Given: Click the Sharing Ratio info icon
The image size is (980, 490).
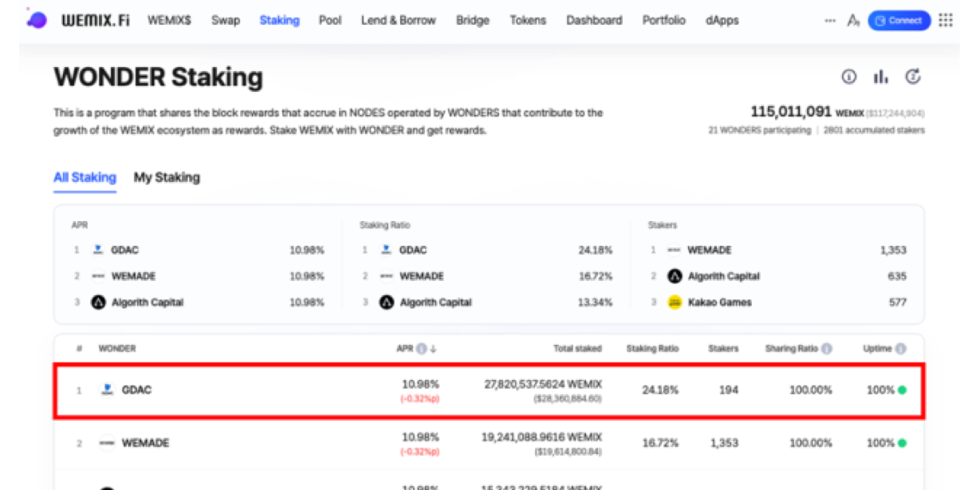Looking at the screenshot, I should tap(827, 349).
